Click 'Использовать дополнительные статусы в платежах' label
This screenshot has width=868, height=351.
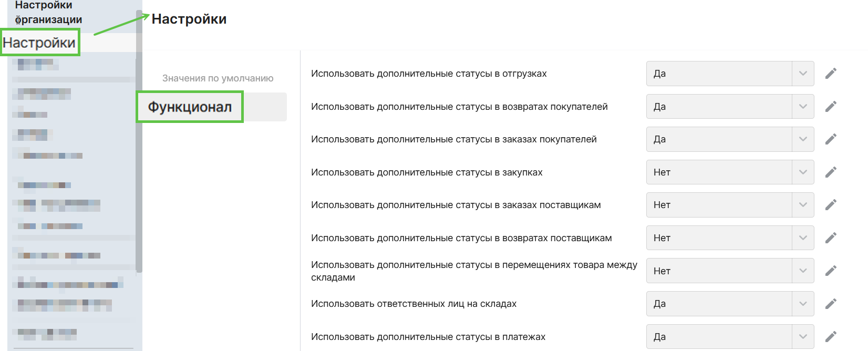(428, 337)
